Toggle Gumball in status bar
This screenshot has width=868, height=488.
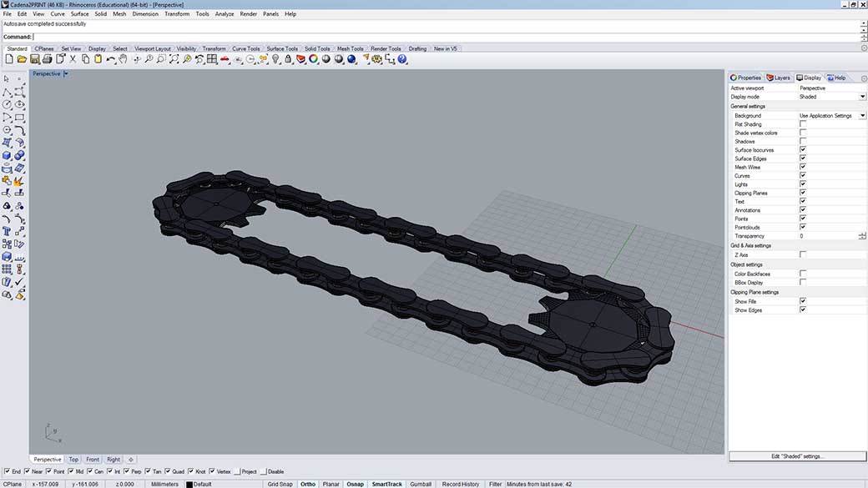tap(421, 484)
